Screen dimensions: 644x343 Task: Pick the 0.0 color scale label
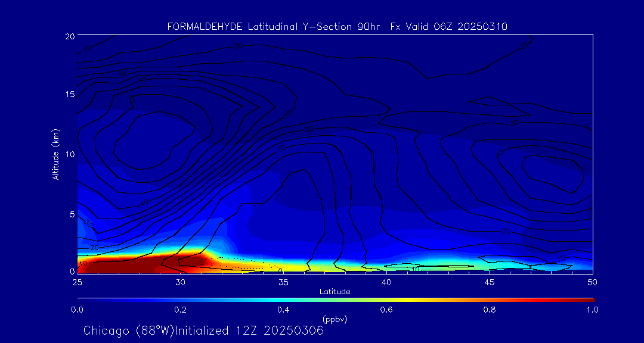click(77, 310)
